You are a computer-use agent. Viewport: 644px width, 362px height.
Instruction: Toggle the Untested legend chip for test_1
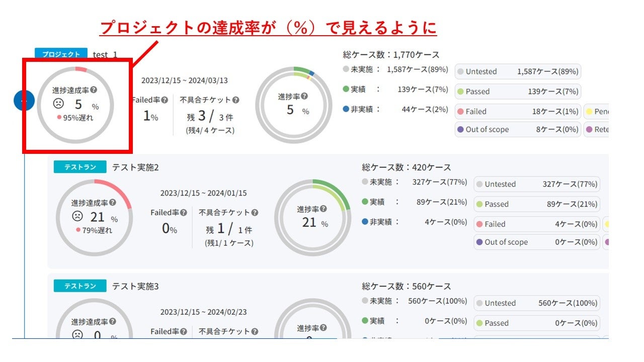[518, 71]
